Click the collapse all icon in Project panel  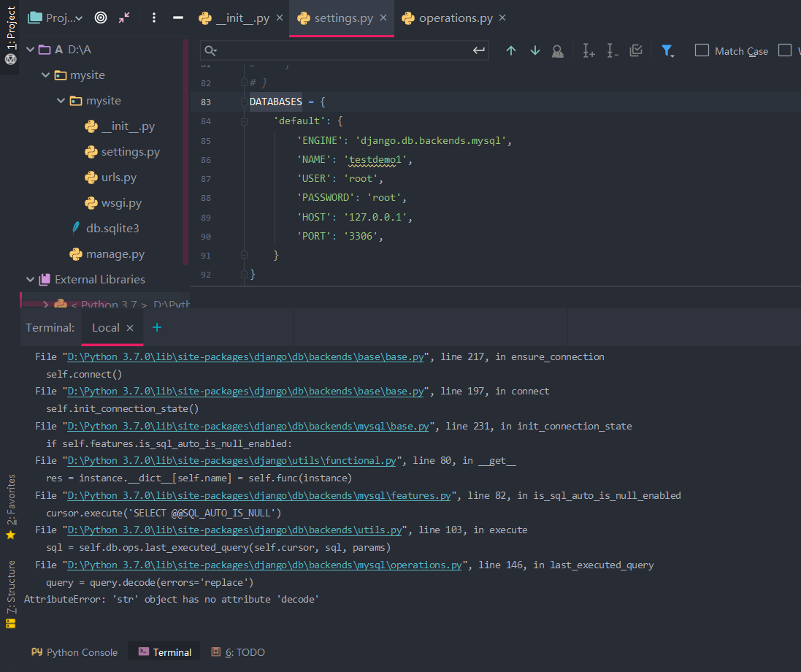click(124, 18)
